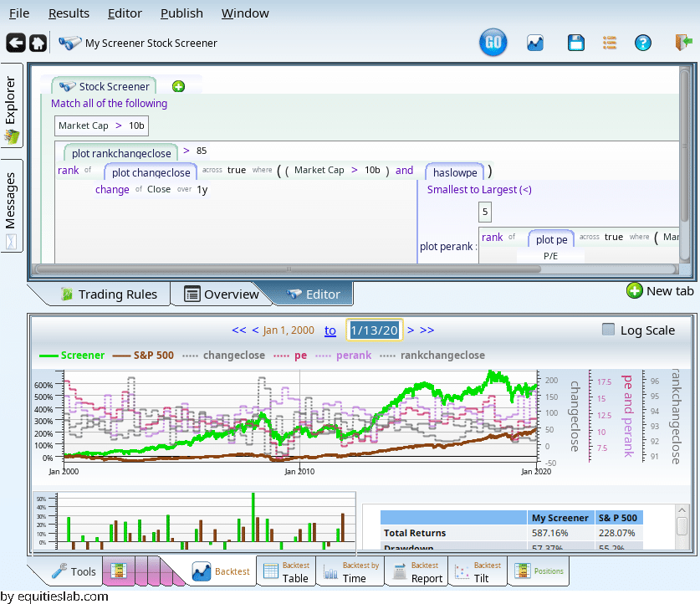The height and width of the screenshot is (604, 700).
Task: Step start date back with < link
Action: tap(255, 330)
